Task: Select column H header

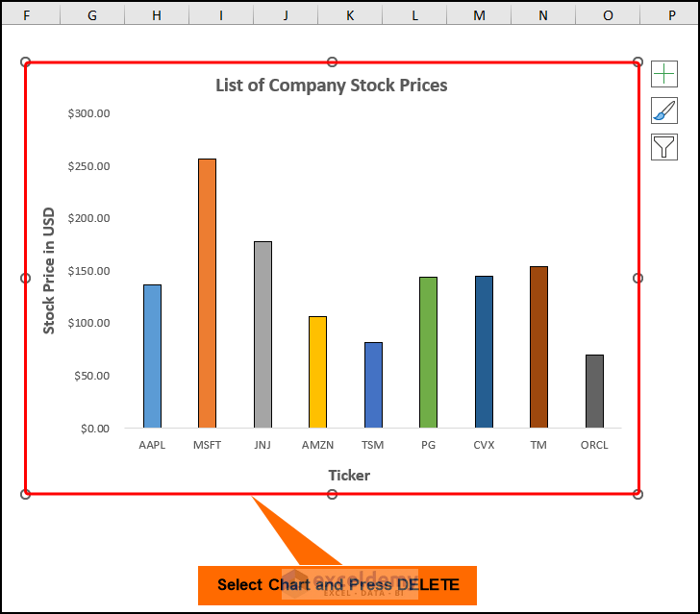Action: (x=157, y=15)
